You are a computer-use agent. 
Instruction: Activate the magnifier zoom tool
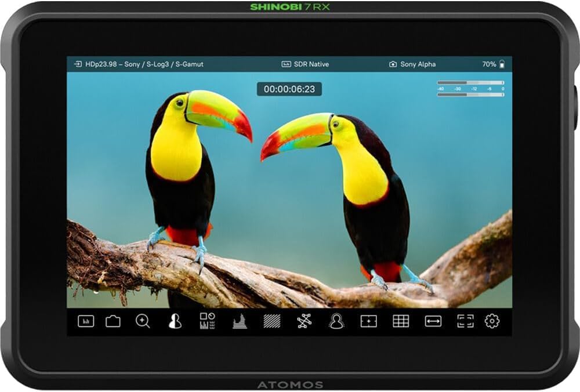click(x=143, y=321)
